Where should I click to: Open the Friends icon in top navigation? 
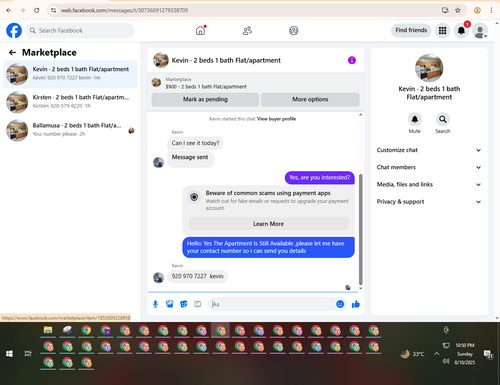pos(247,31)
